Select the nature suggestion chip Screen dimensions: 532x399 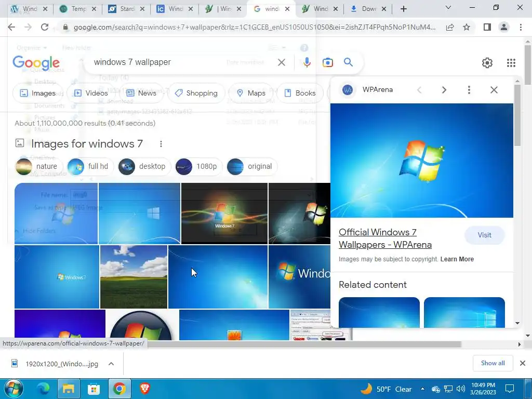click(39, 167)
